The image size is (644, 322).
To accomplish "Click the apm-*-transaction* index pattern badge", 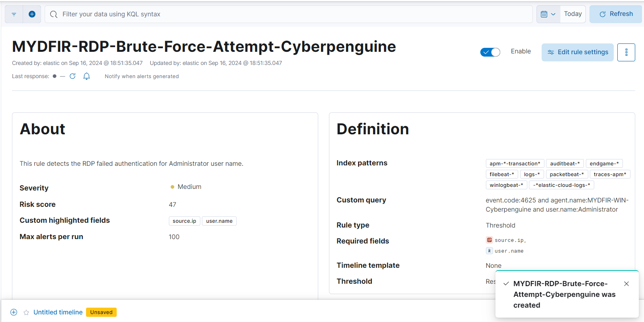I will click(515, 164).
